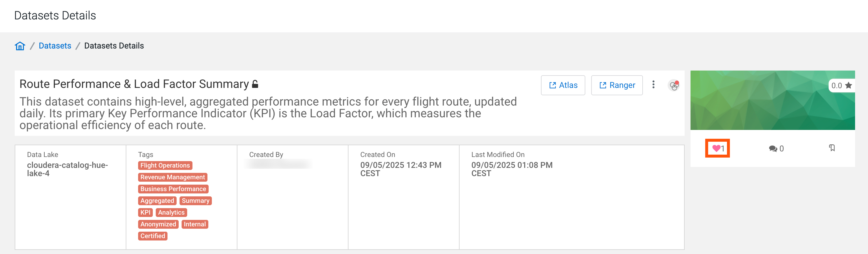Image resolution: width=868 pixels, height=254 pixels.
Task: Click the Analytics tag chip
Action: 171,213
